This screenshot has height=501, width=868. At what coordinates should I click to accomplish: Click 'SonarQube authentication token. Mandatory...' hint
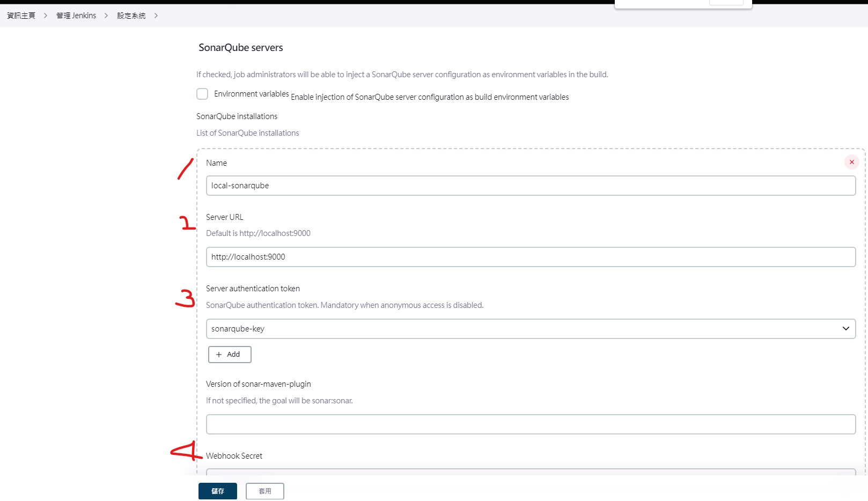(344, 305)
